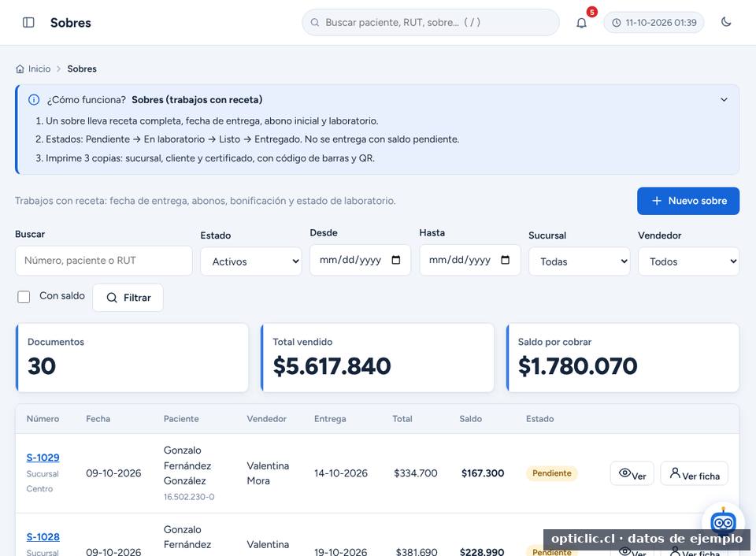Toggle the sidebar panel icon
The image size is (756, 556).
pyautogui.click(x=28, y=23)
